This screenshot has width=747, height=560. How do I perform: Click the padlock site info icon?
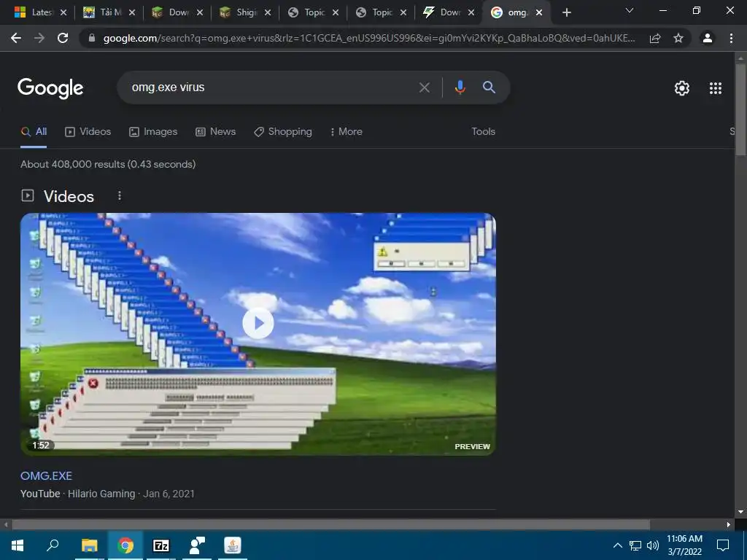[x=92, y=38]
